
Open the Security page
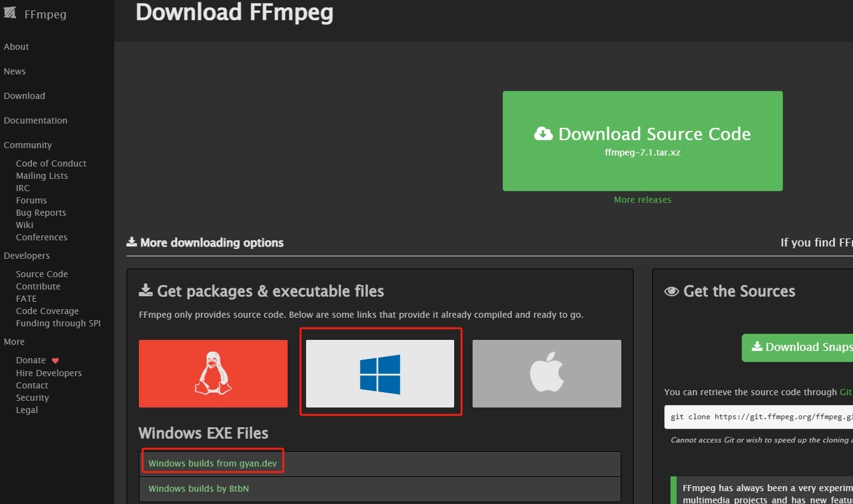pyautogui.click(x=33, y=398)
